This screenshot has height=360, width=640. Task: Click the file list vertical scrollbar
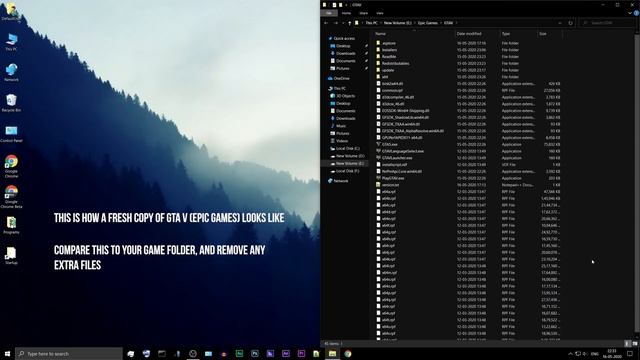point(637,184)
